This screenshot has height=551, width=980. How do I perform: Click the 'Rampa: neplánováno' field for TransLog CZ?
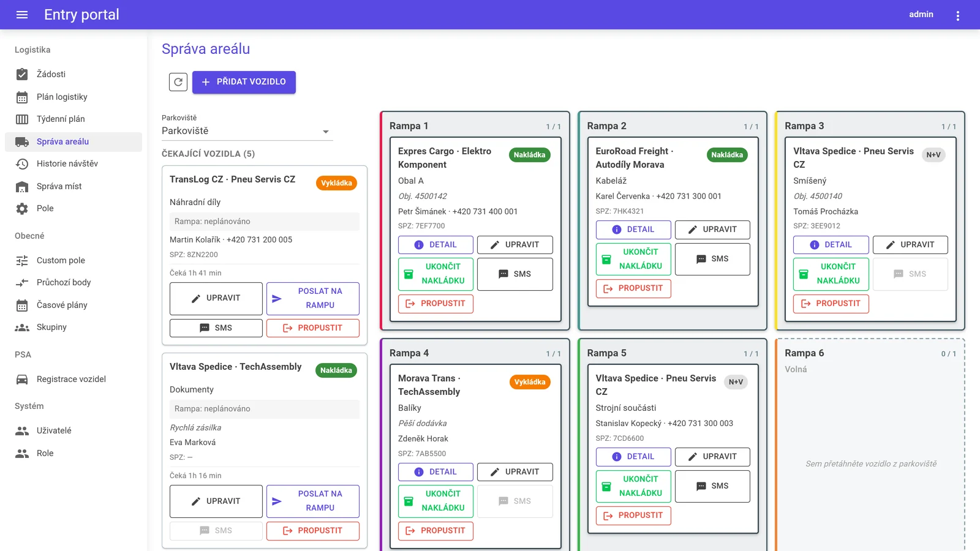[265, 222]
